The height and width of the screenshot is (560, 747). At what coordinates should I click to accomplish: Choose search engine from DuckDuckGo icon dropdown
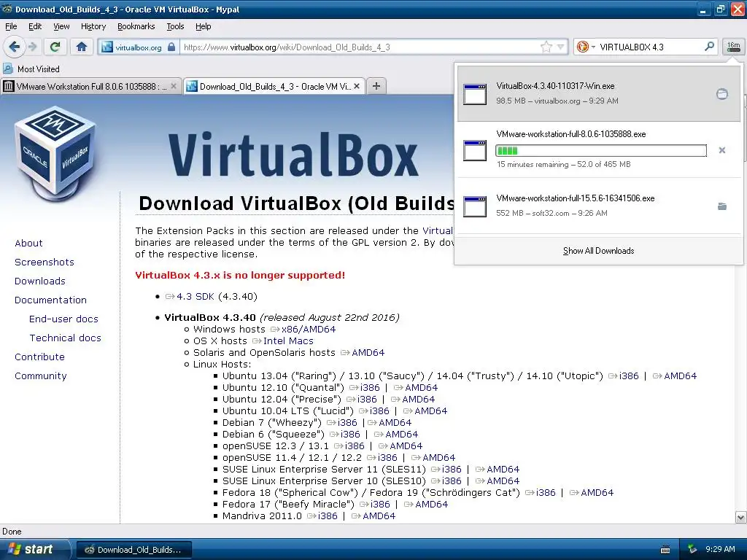click(586, 47)
